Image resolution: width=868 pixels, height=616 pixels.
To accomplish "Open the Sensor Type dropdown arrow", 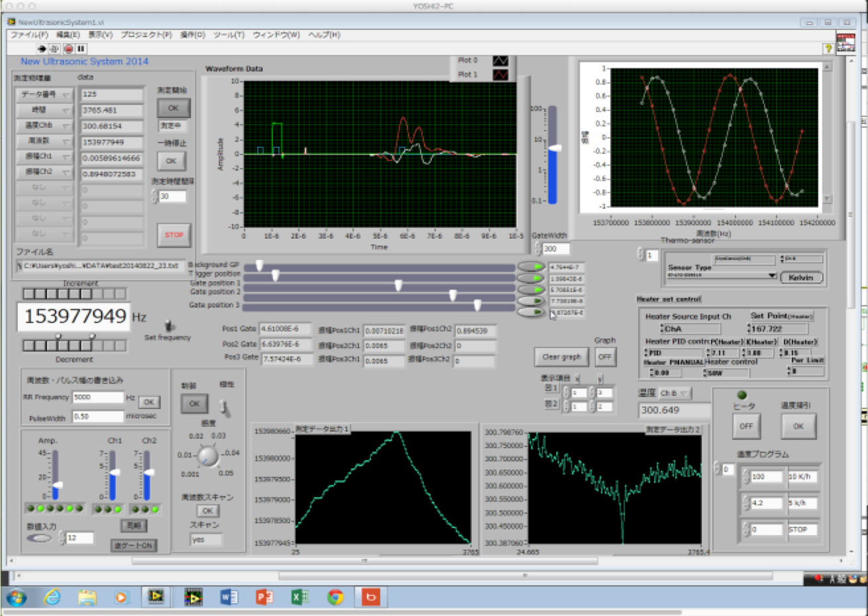I will tap(771, 276).
